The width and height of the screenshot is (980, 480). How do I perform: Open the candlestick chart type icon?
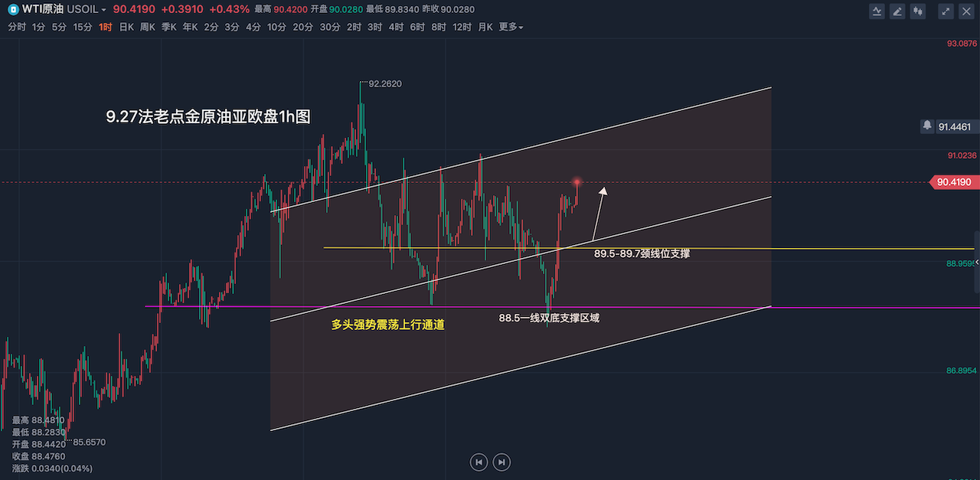pyautogui.click(x=919, y=11)
